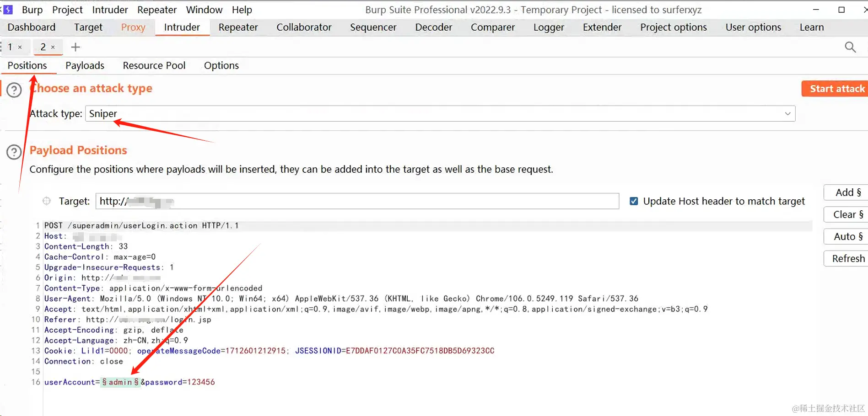Screen dimensions: 868x416
Task: Click the POST /superadmin/userLogin.action request line
Action: pos(141,225)
